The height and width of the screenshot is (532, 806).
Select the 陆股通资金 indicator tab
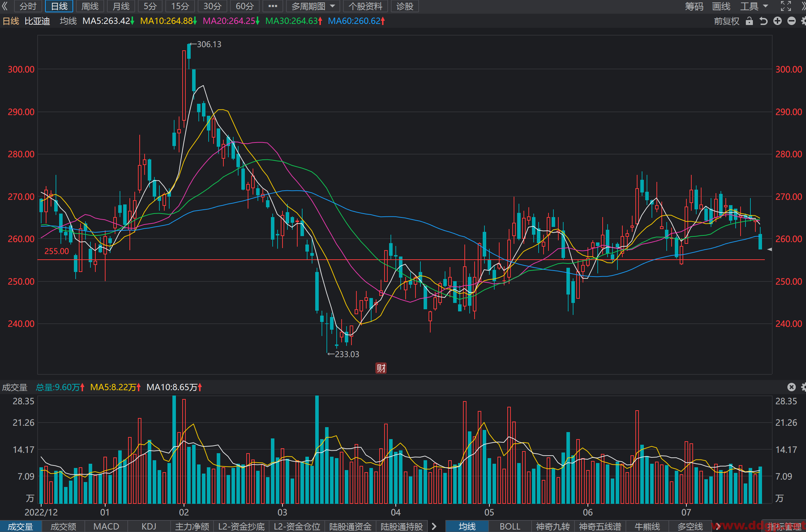pyautogui.click(x=350, y=526)
